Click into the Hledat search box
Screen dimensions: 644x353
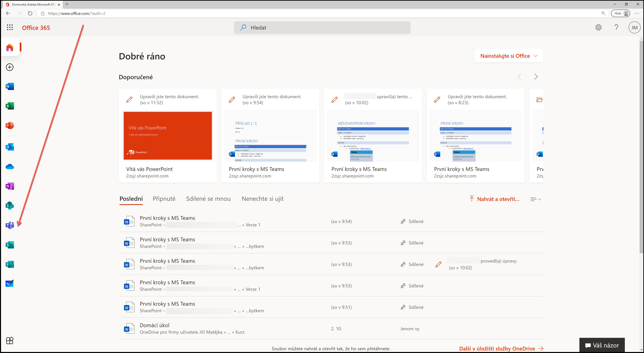(x=322, y=27)
